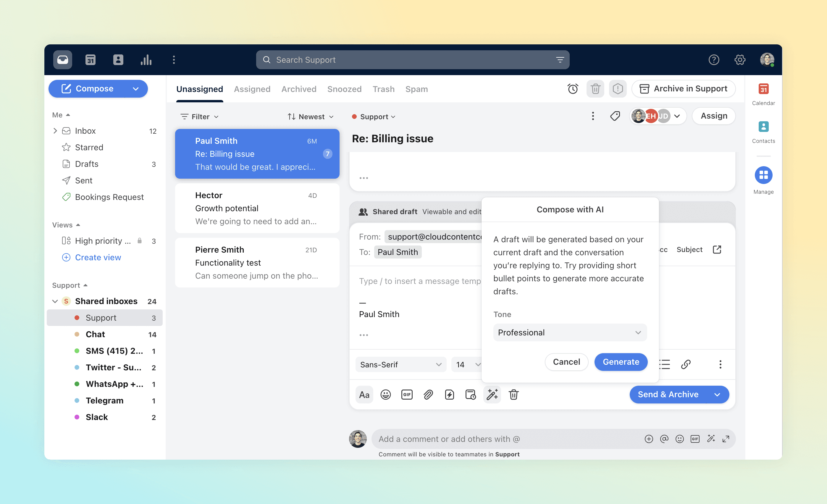
Task: Insert a GIF in the draft
Action: click(x=407, y=395)
